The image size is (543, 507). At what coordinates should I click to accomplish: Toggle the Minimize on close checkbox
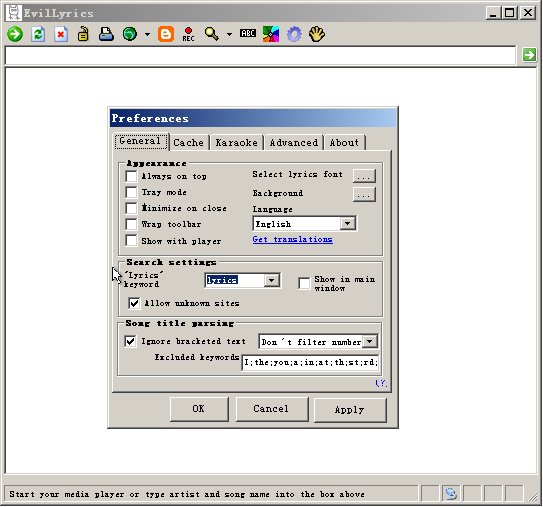(131, 208)
